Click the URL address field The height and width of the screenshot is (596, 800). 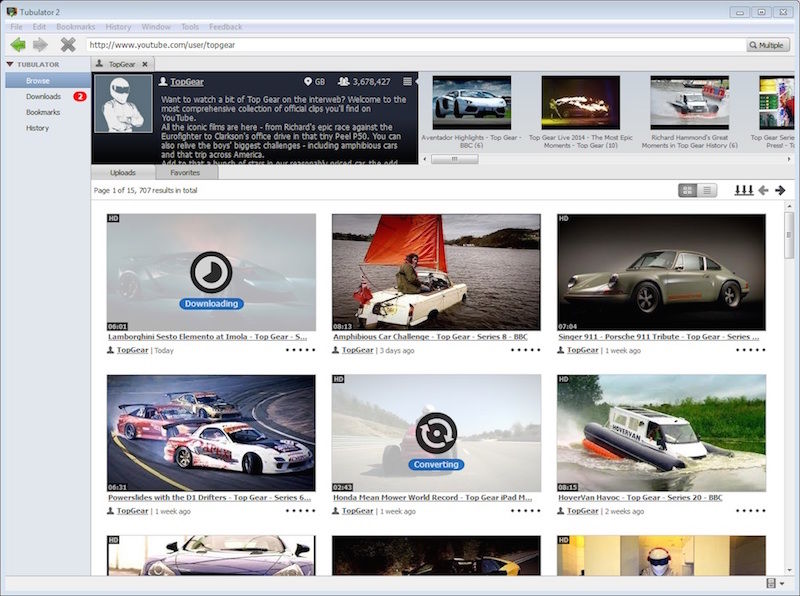tap(415, 45)
